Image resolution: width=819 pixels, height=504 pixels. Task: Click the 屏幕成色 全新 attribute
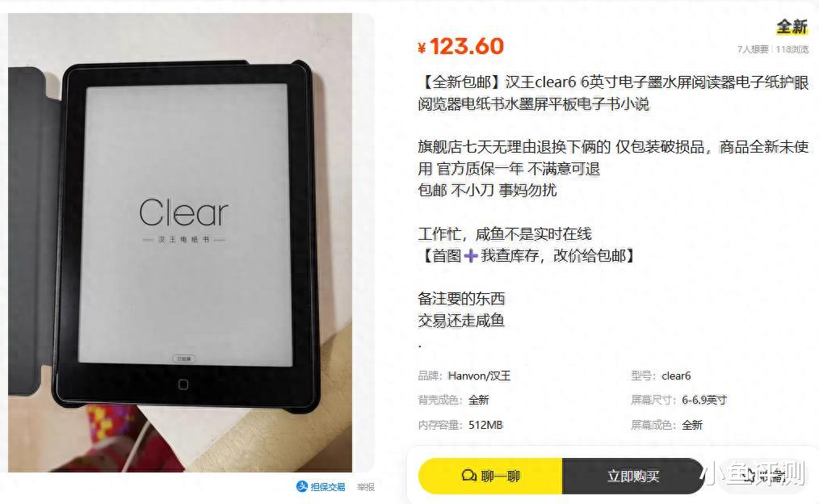(x=666, y=425)
